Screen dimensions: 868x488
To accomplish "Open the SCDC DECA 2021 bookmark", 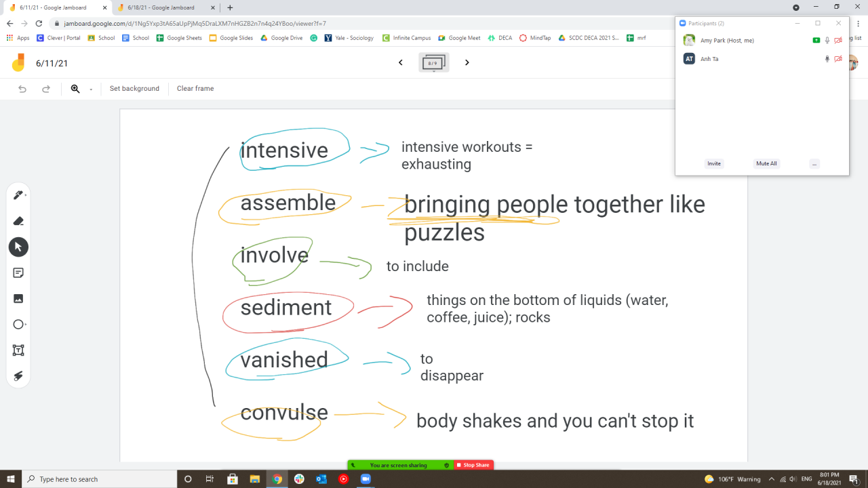I will point(589,38).
